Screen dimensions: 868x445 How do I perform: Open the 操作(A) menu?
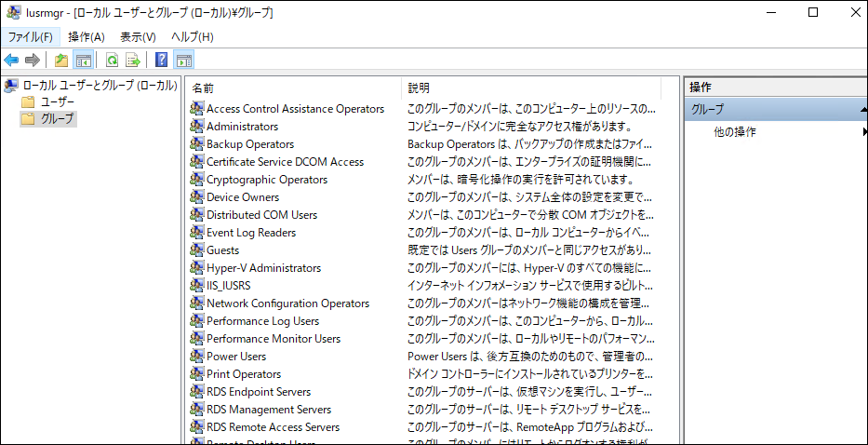(x=87, y=36)
